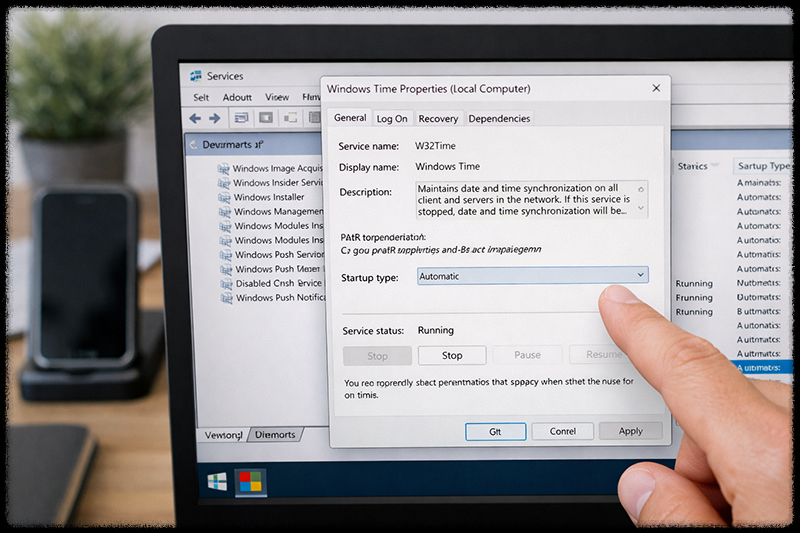Select the Windows Posh Servior row
800x533 pixels.
[x=272, y=255]
